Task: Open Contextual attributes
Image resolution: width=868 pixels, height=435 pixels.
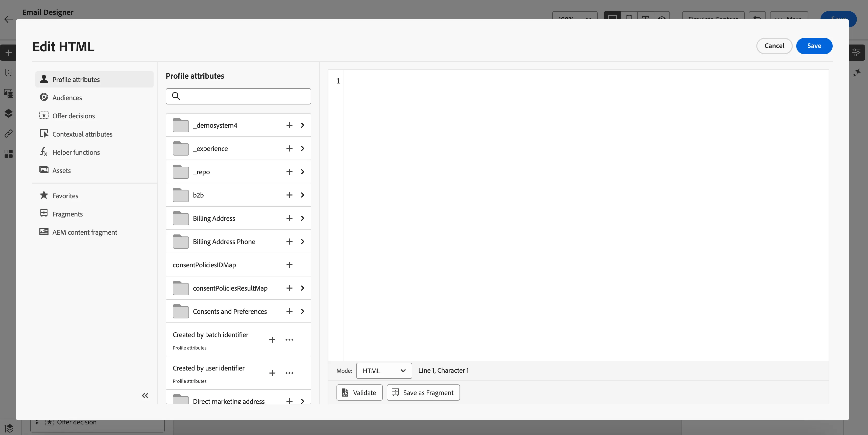Action: (x=94, y=134)
